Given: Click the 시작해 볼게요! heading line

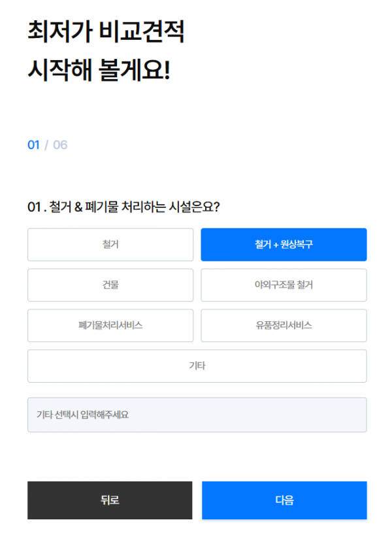Looking at the screenshot, I should (x=99, y=70).
